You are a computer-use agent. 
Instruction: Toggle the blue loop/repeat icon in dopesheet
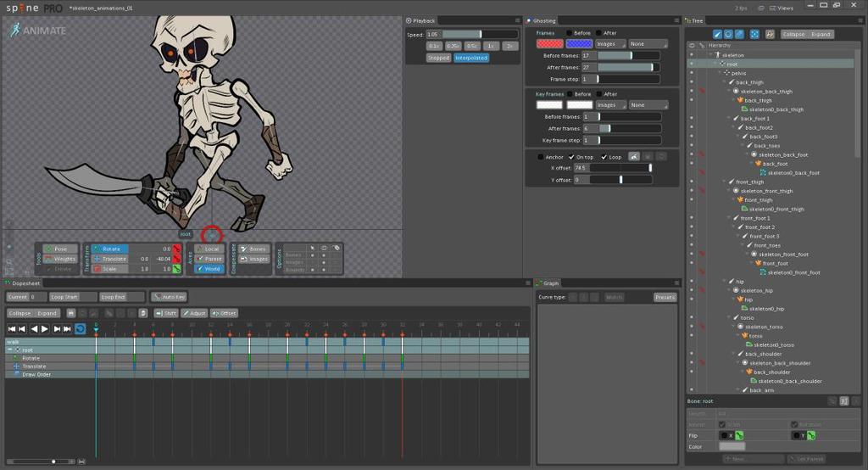click(x=81, y=328)
